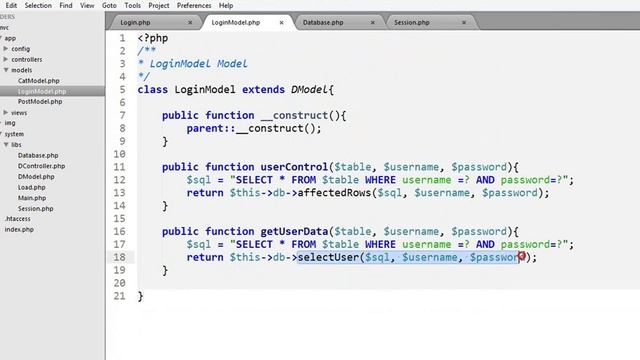This screenshot has height=360, width=640.
Task: Open Database.php under libs folder
Action: (38, 156)
